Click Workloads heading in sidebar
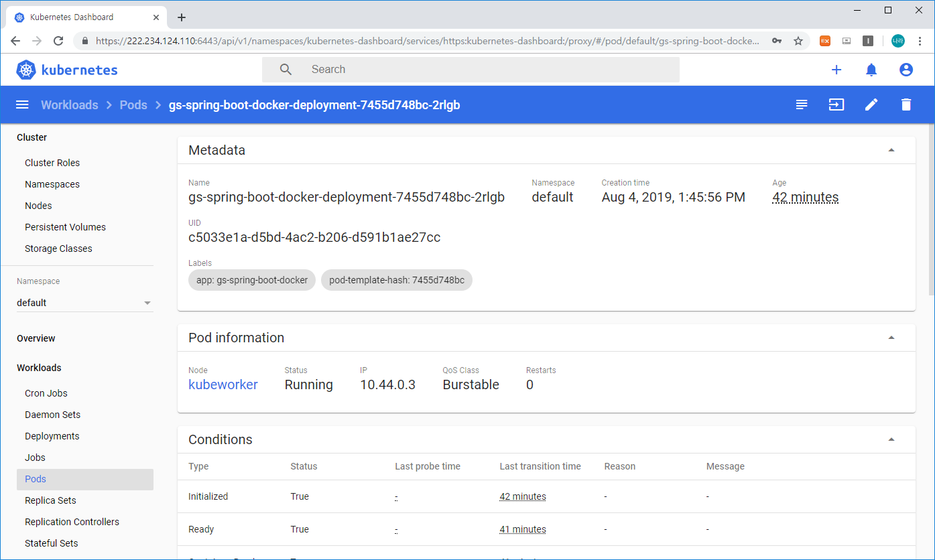This screenshot has width=935, height=560. click(x=39, y=368)
